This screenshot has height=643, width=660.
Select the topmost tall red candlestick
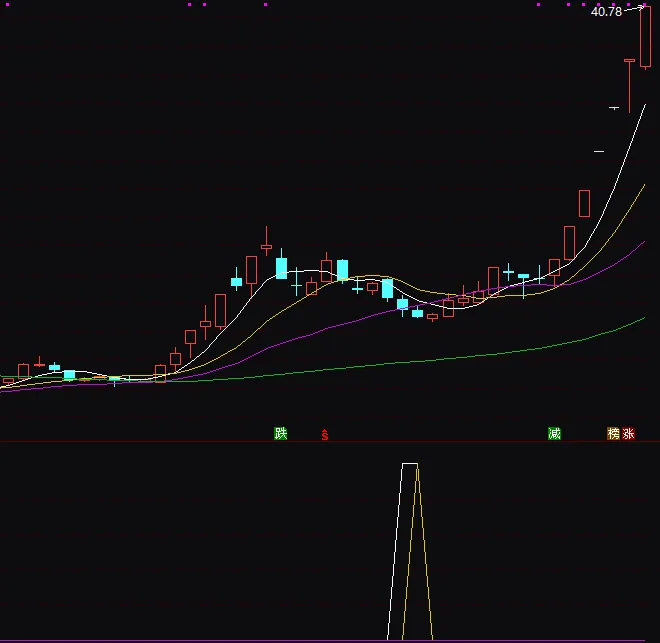point(645,37)
